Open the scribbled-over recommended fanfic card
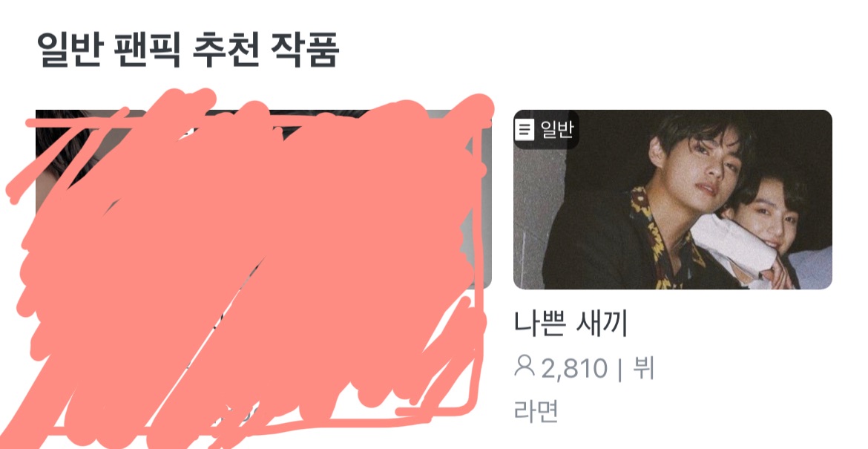This screenshot has height=449, width=868. pyautogui.click(x=249, y=260)
